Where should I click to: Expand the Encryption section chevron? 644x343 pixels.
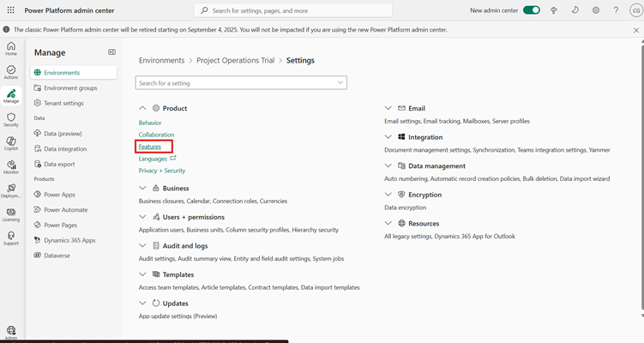(x=388, y=195)
